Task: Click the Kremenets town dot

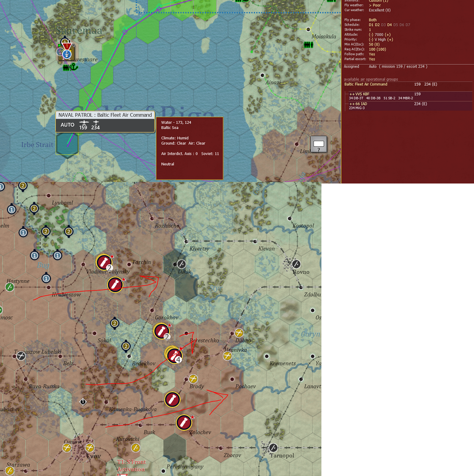Action: 267,356
